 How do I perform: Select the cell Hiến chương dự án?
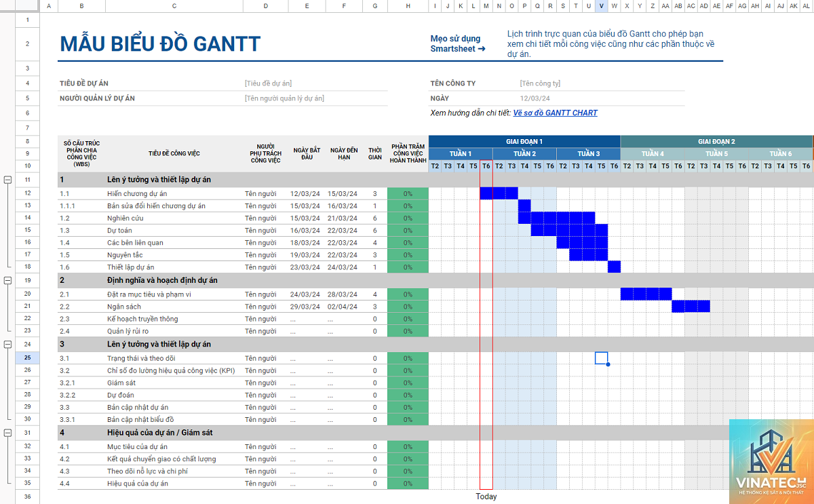click(x=174, y=193)
